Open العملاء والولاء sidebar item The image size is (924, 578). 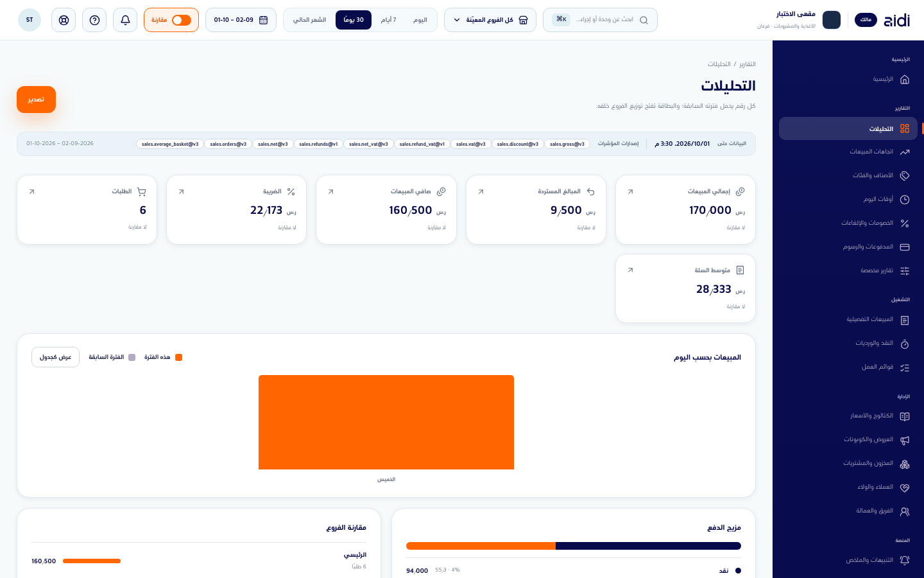coord(848,487)
